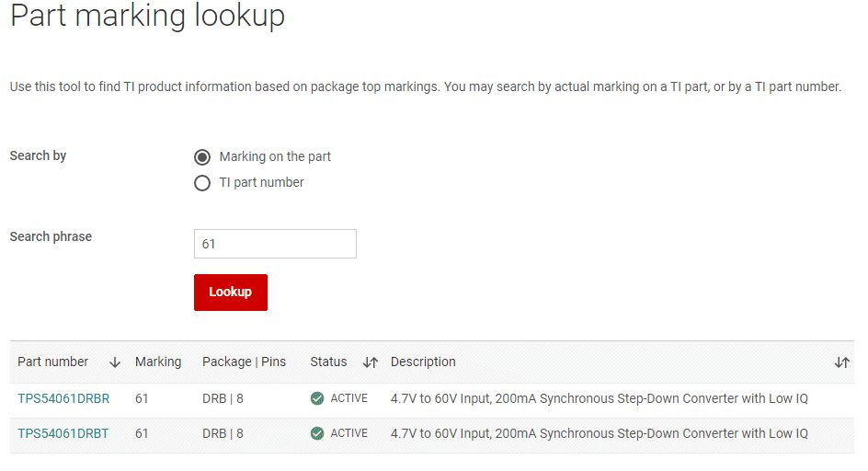Click the marking value 61 in the TPS54061DRBR row
This screenshot has height=471, width=868.
point(142,398)
